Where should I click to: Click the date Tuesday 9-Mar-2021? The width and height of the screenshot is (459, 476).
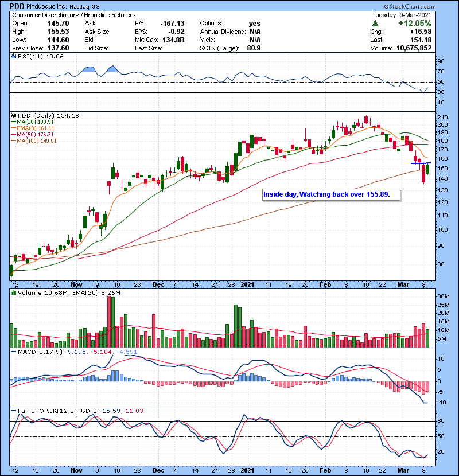pyautogui.click(x=401, y=15)
